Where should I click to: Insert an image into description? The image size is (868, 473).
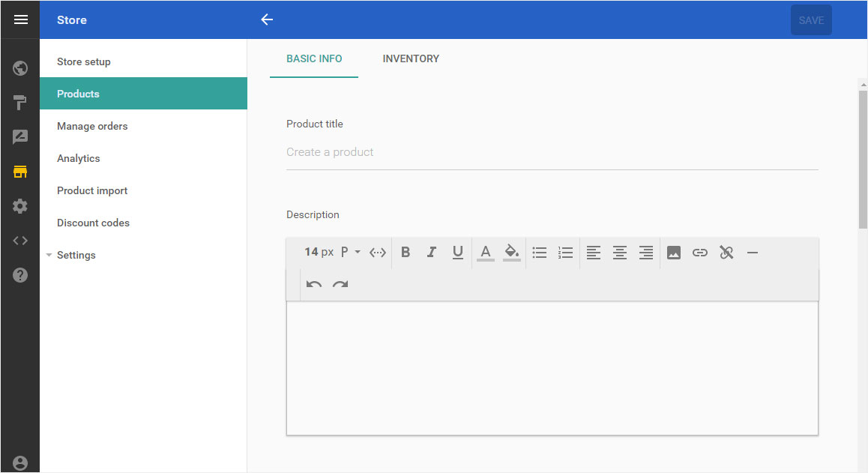pos(674,253)
